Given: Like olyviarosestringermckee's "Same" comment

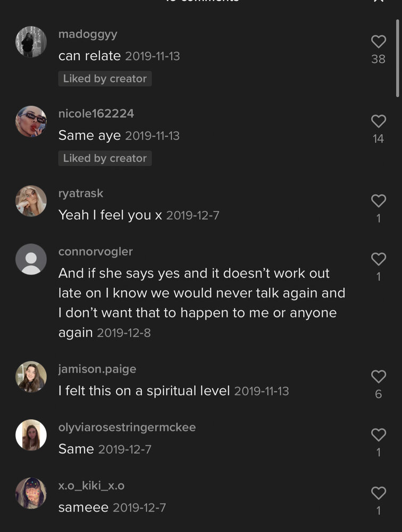Looking at the screenshot, I should [378, 435].
